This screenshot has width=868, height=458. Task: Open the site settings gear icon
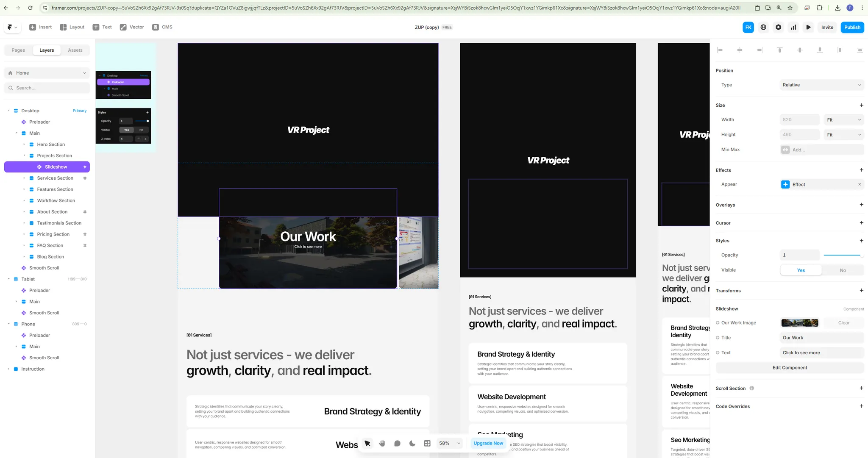tap(778, 27)
